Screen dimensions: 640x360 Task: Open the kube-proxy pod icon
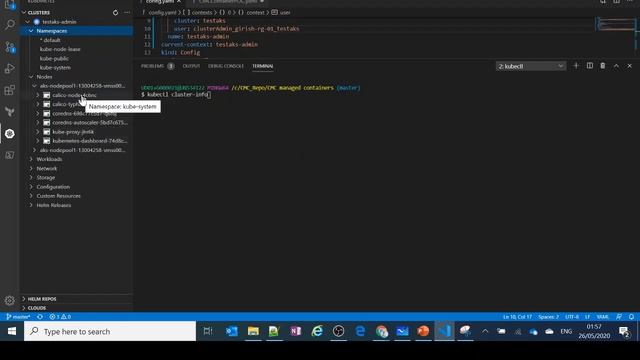pyautogui.click(x=47, y=132)
